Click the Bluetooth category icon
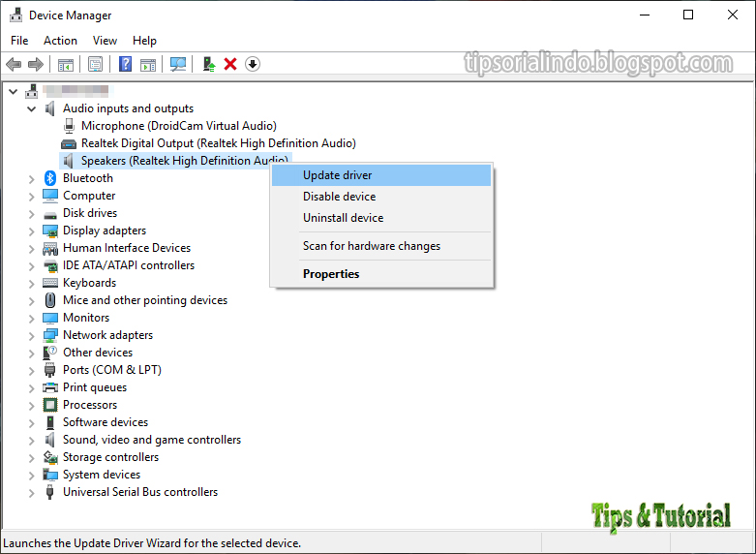 [50, 178]
